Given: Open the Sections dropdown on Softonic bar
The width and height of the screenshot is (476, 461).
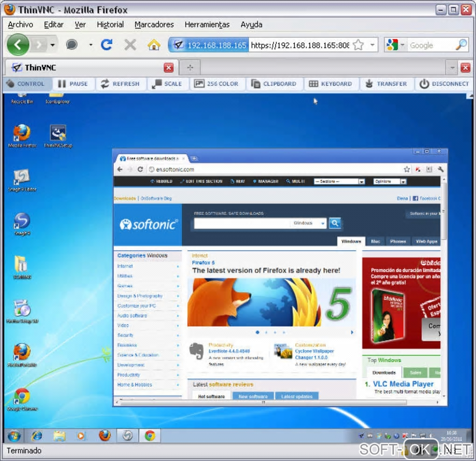Looking at the screenshot, I should pyautogui.click(x=339, y=181).
